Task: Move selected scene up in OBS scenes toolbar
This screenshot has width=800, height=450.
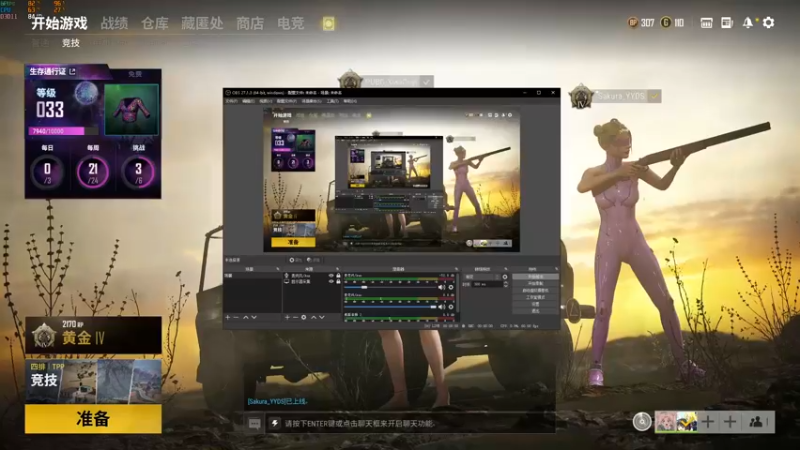Action: click(246, 317)
